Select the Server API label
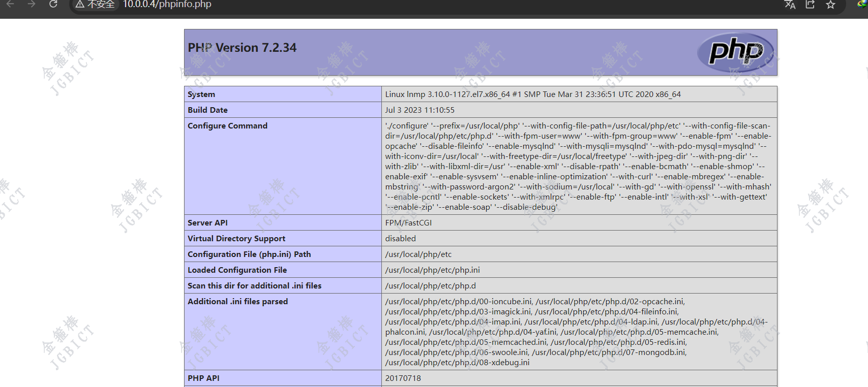 pos(207,223)
